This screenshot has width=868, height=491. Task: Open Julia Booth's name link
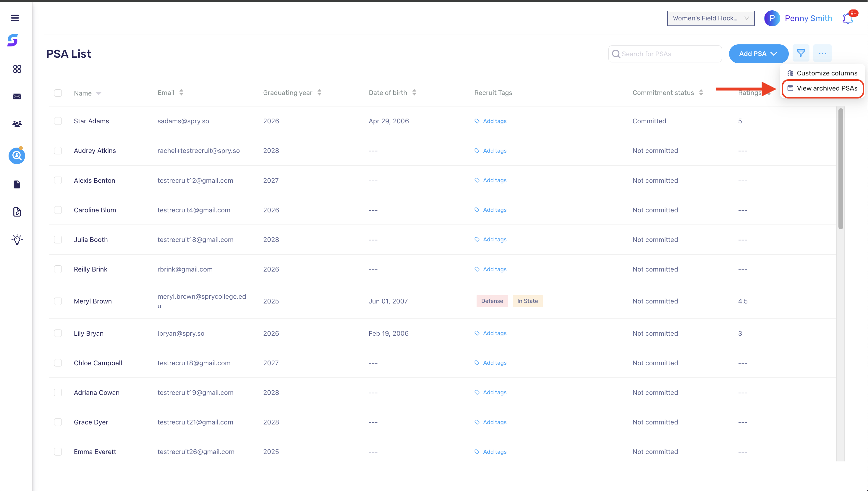(91, 239)
